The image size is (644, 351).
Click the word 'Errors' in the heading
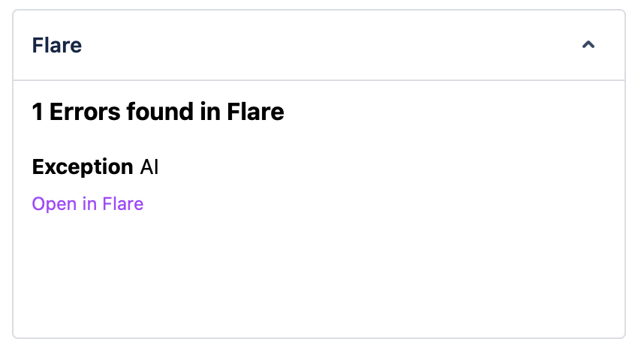coord(87,112)
